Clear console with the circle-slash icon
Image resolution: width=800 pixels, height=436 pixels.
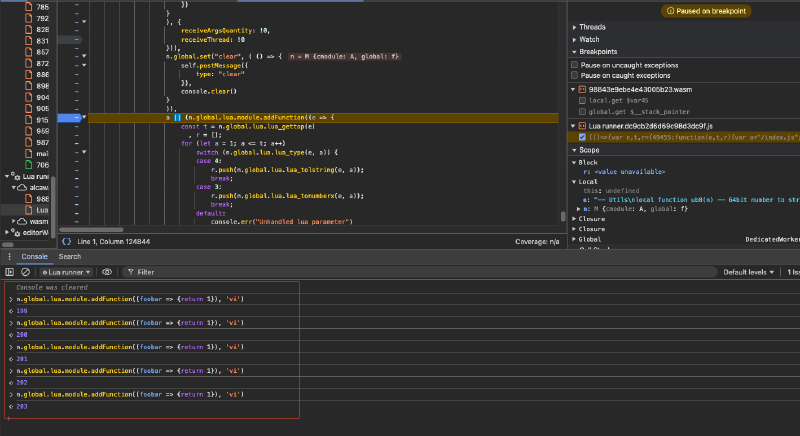pos(27,271)
